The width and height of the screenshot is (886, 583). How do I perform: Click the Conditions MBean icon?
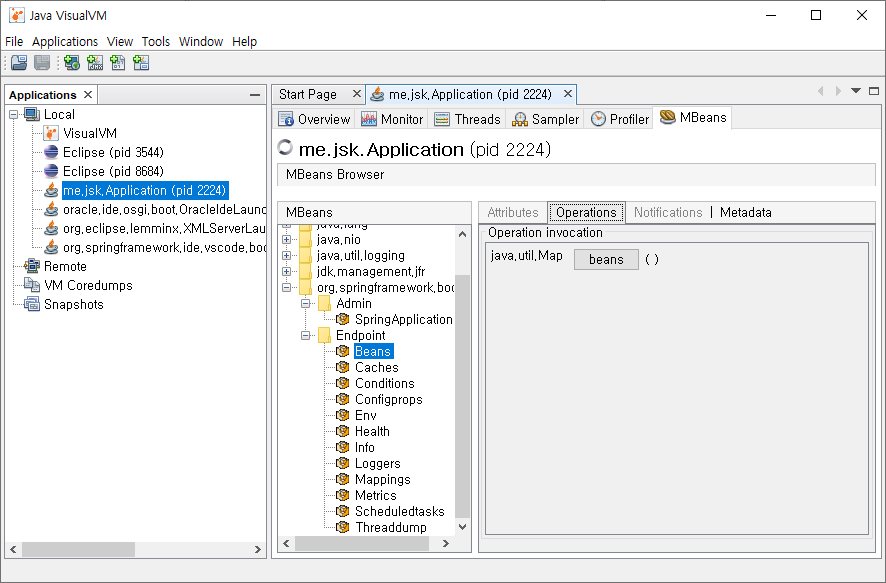click(x=342, y=383)
